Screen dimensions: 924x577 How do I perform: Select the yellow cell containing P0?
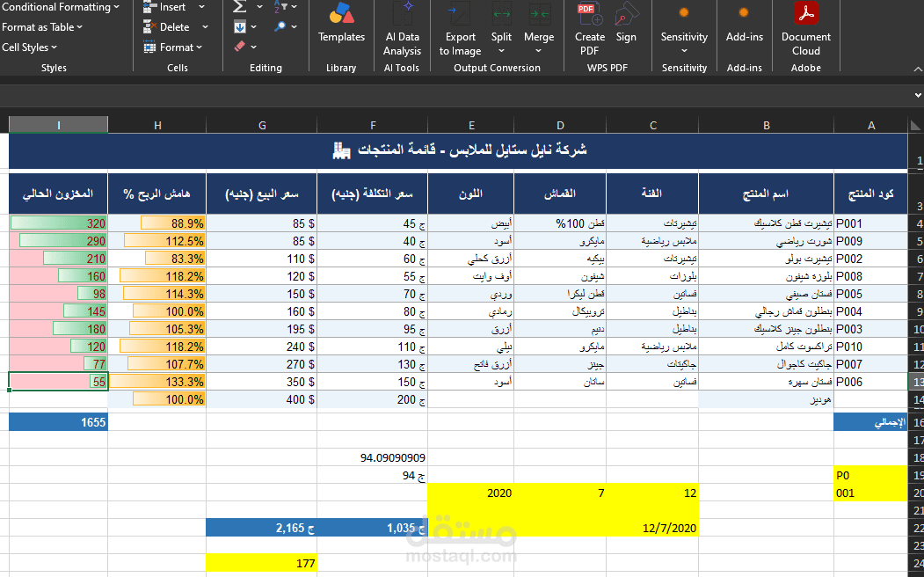[871, 475]
